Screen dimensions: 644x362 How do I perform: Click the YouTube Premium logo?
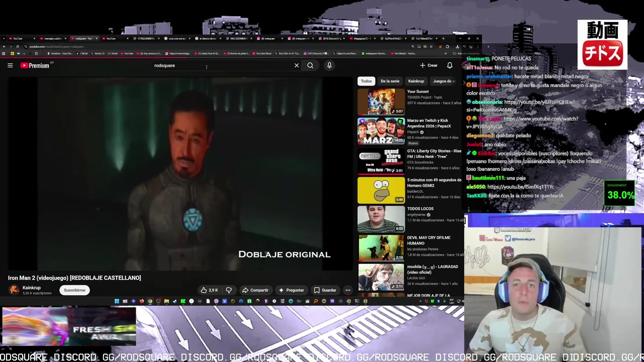pyautogui.click(x=35, y=65)
